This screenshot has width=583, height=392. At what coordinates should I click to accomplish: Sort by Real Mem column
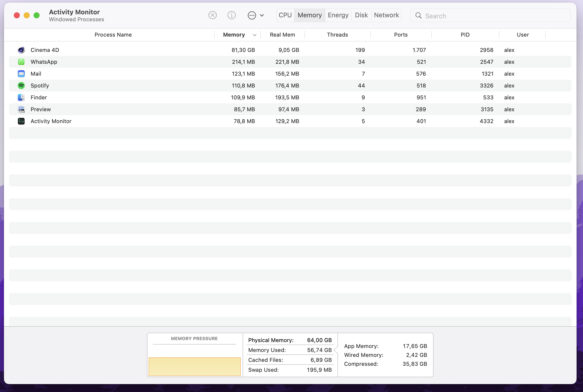(282, 35)
